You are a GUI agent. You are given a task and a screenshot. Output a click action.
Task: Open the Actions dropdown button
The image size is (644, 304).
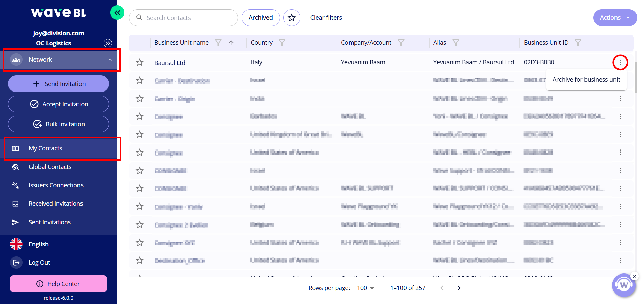pyautogui.click(x=615, y=18)
